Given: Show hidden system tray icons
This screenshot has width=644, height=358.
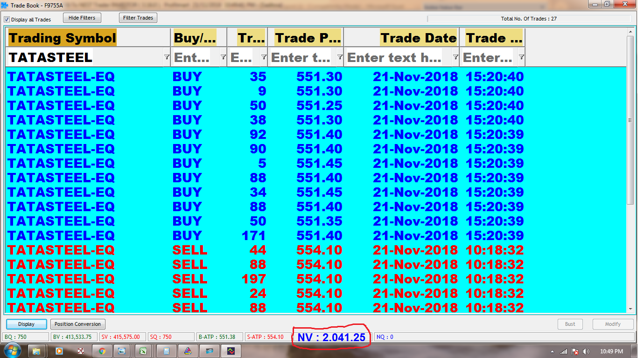Looking at the screenshot, I should point(553,351).
